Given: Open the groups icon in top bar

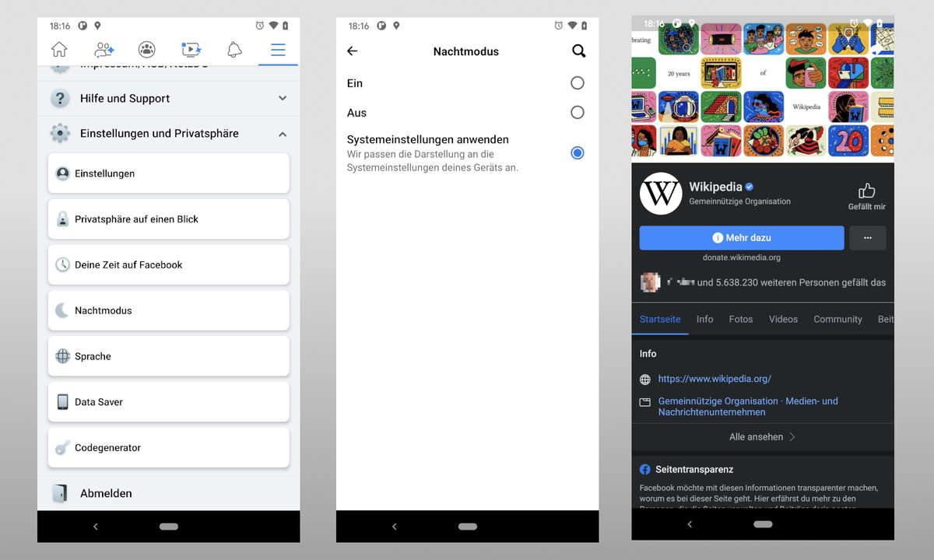Looking at the screenshot, I should [x=147, y=50].
